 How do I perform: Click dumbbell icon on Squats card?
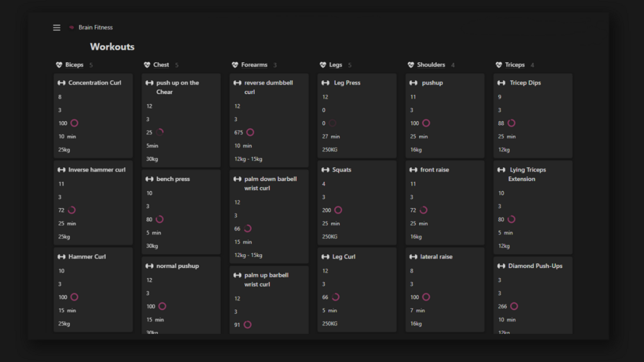pos(326,170)
